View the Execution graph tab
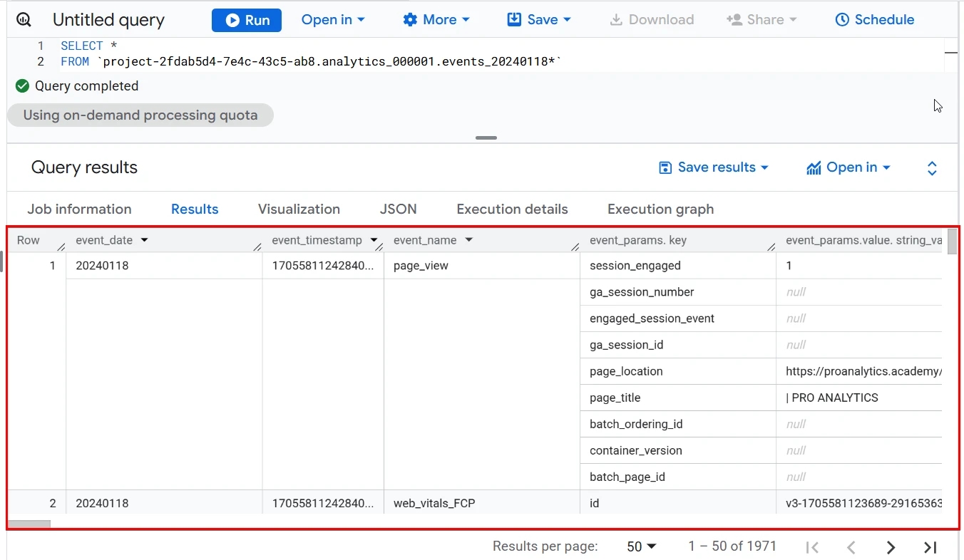The height and width of the screenshot is (560, 964). pos(660,209)
